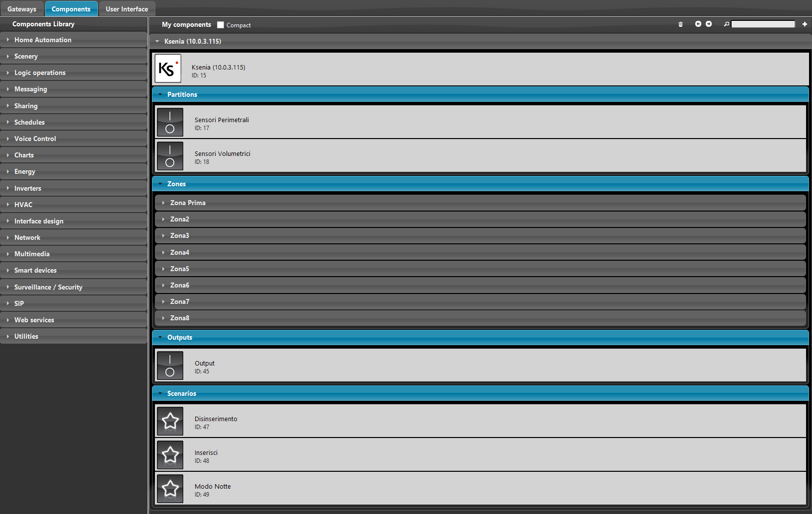Select the Sensori Perimetrali label
812x514 pixels.
(x=221, y=120)
